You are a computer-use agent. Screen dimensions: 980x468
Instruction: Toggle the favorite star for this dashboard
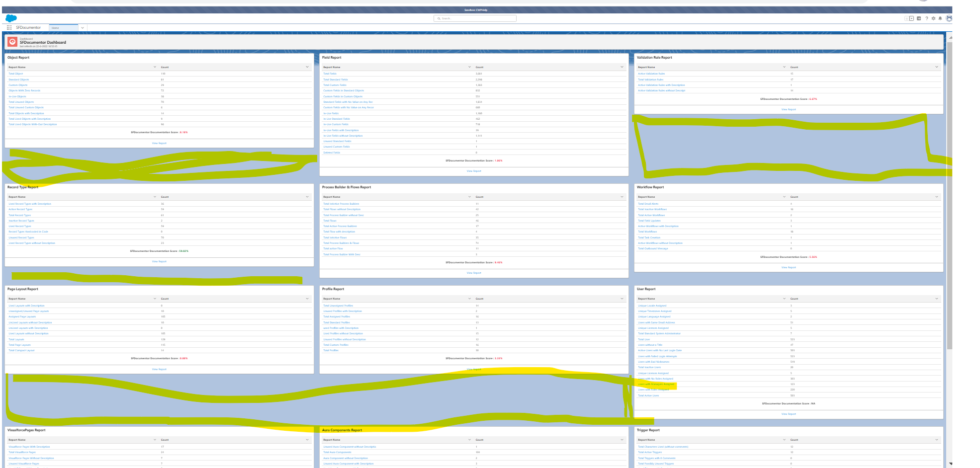(x=906, y=18)
